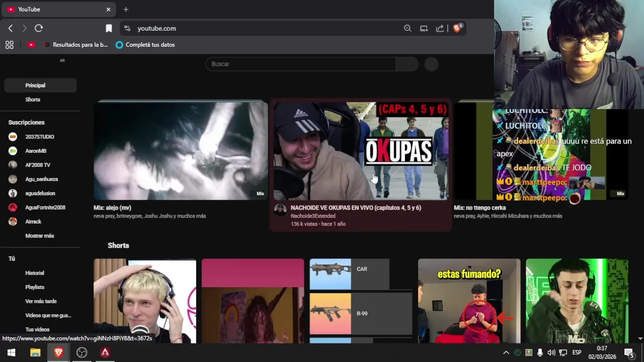Expand the hidden system tray icons
The height and width of the screenshot is (362, 644).
click(x=506, y=352)
